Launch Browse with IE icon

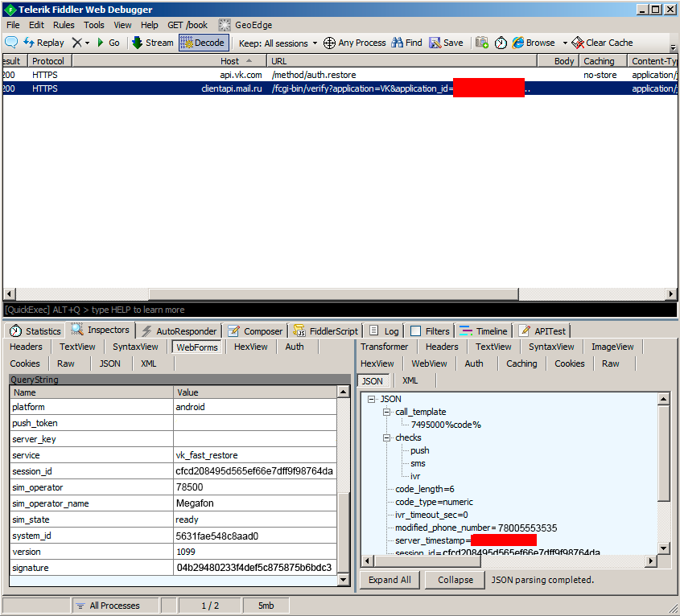(x=534, y=43)
